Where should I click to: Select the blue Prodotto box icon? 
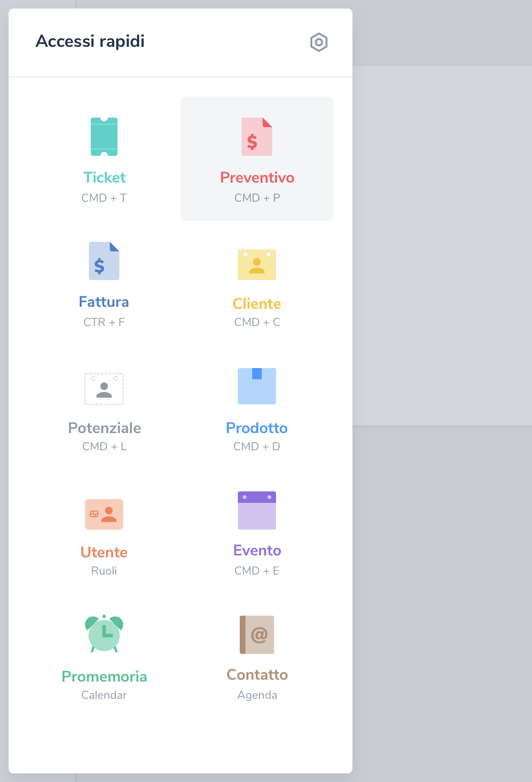click(257, 386)
